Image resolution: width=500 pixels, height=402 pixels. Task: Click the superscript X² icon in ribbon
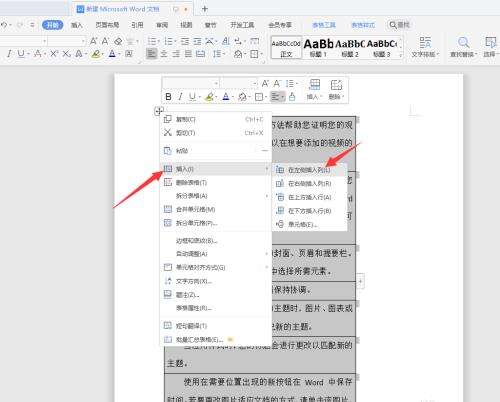[x=54, y=54]
